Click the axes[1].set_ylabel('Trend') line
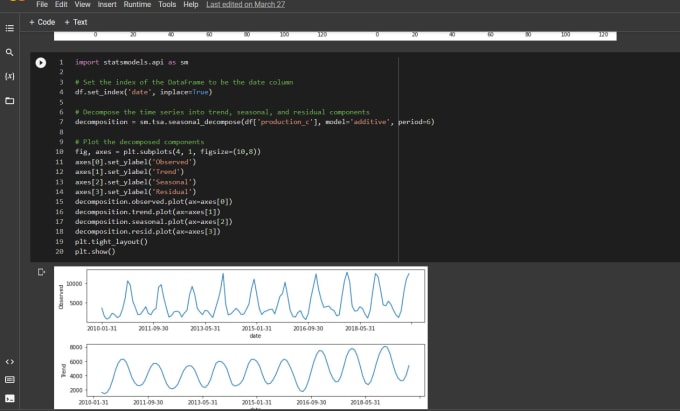The height and width of the screenshot is (411, 680). 129,172
